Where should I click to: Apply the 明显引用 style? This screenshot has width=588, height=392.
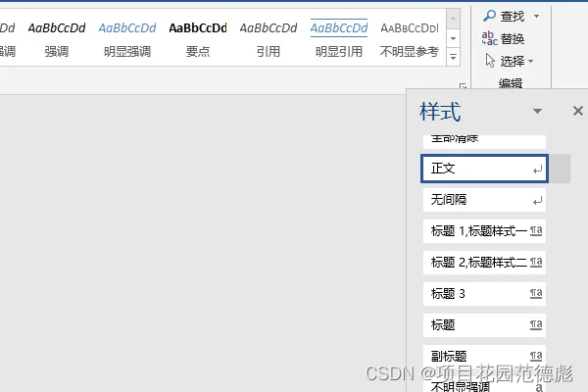pyautogui.click(x=339, y=39)
